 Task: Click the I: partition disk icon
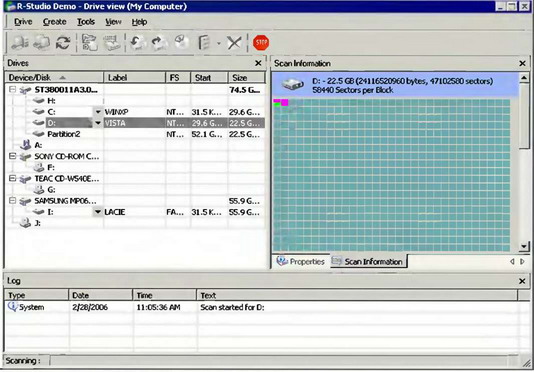click(38, 212)
